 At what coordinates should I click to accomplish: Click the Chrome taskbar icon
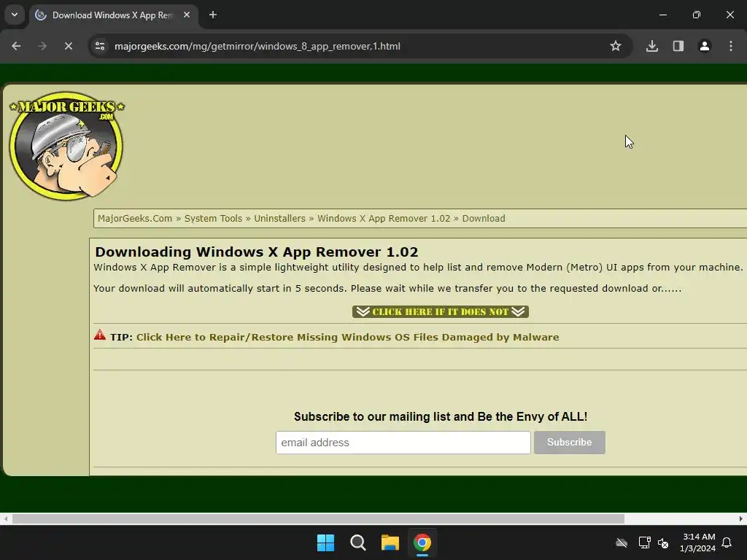click(422, 542)
